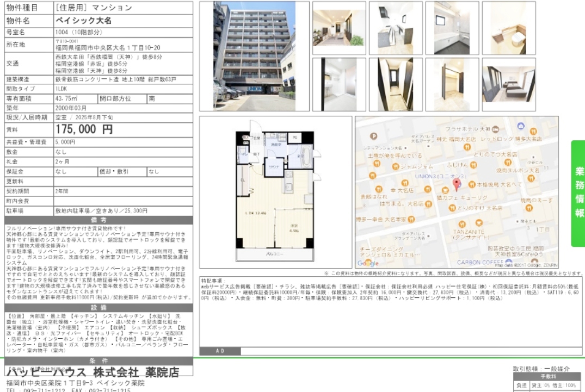Click the 博多一幸舎 restaurant map icon
585x392 pixels.
coord(411,219)
